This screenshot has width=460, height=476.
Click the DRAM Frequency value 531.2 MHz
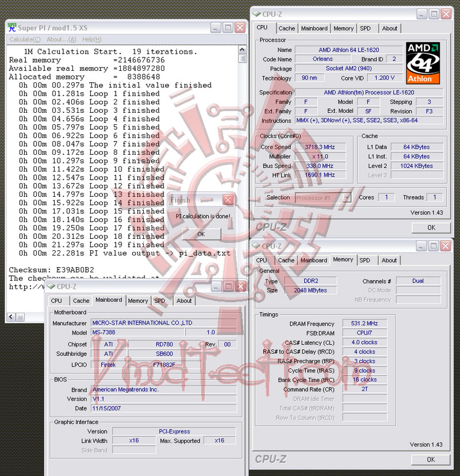[365, 323]
